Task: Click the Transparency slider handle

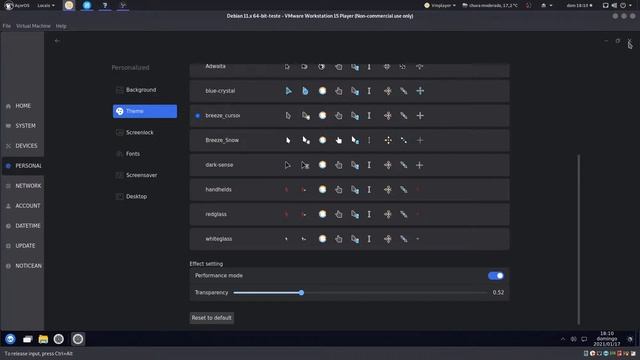Action: click(x=301, y=293)
